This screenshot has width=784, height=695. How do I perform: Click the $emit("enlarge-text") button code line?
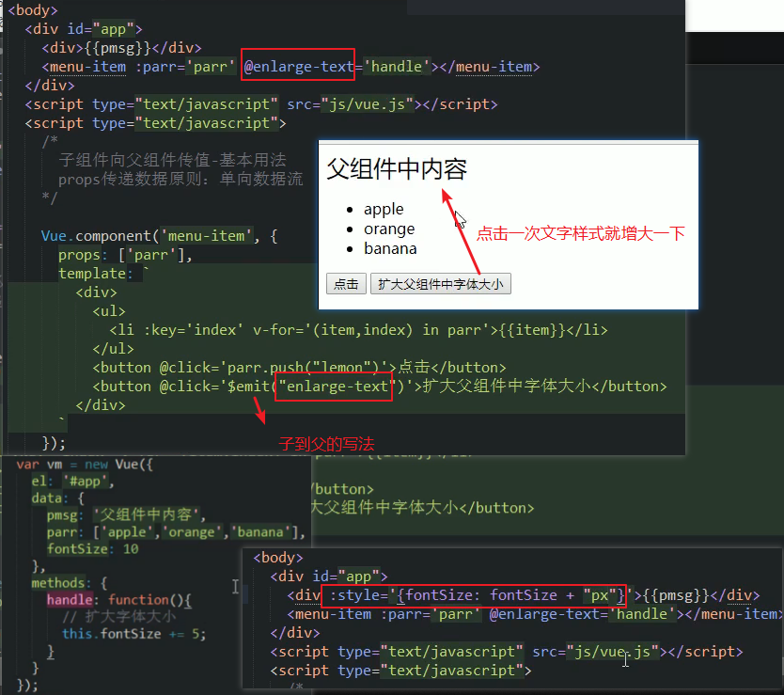pyautogui.click(x=380, y=387)
